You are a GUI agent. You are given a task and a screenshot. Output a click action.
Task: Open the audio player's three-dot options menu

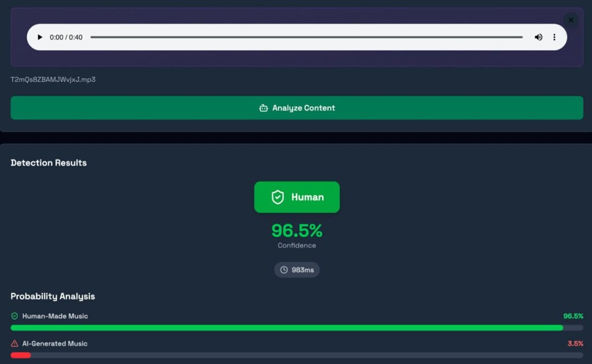tap(554, 38)
